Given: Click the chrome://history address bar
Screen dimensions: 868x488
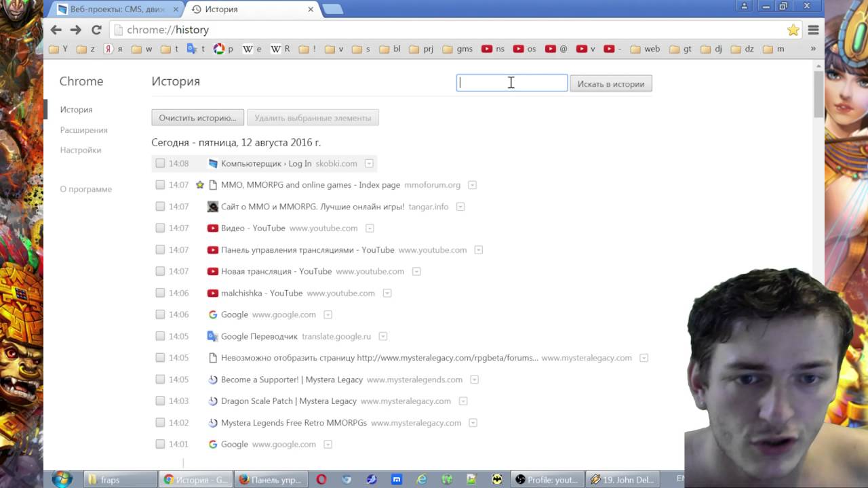Looking at the screenshot, I should click(x=448, y=30).
